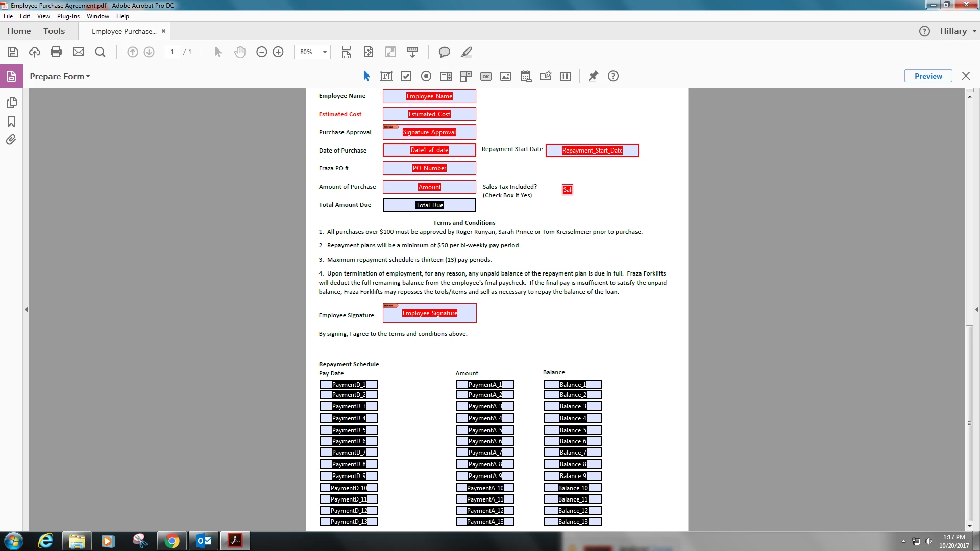
Task: Click the Sales Tax check box field
Action: point(567,190)
